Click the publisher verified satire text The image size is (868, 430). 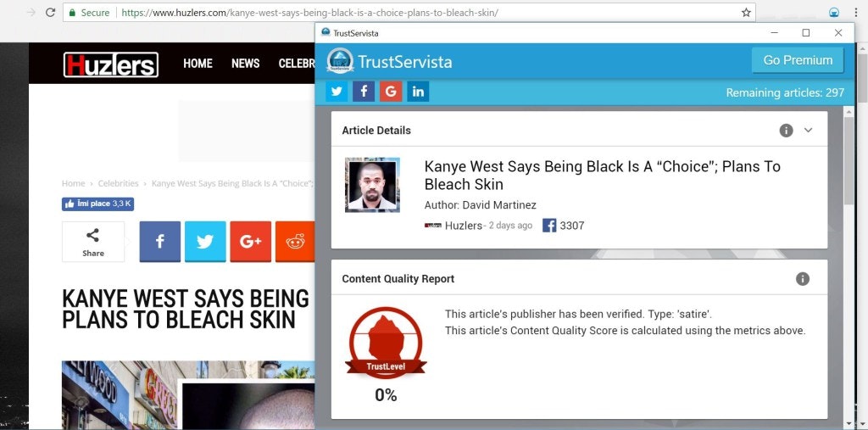tap(578, 314)
